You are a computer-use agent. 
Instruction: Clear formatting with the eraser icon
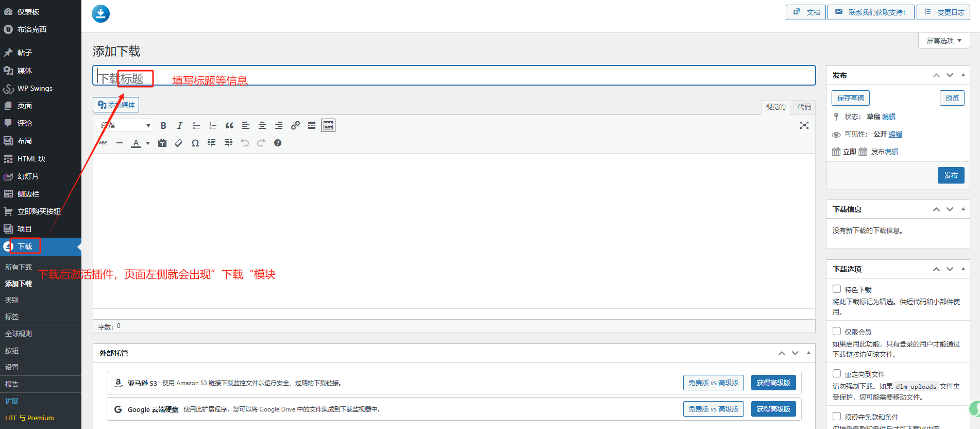click(x=179, y=143)
